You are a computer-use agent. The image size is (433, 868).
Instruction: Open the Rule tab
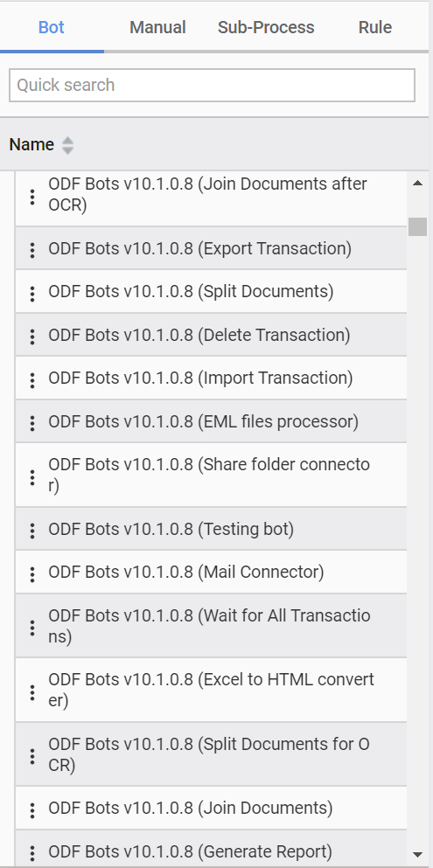pos(375,27)
